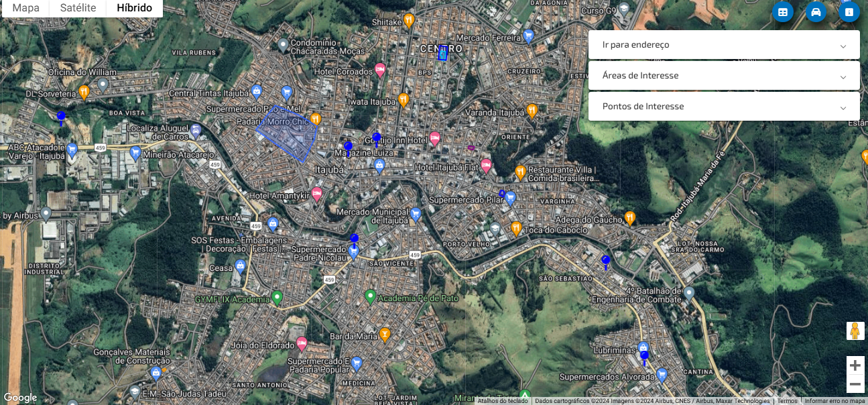This screenshot has height=405, width=868.
Task: Expand the Pontos de Interesse panel
Action: click(724, 107)
